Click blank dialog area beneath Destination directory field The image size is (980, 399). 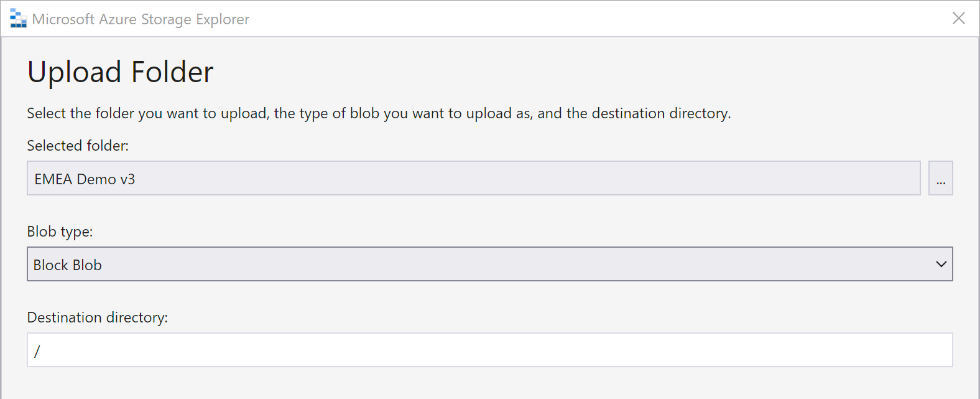[x=490, y=384]
